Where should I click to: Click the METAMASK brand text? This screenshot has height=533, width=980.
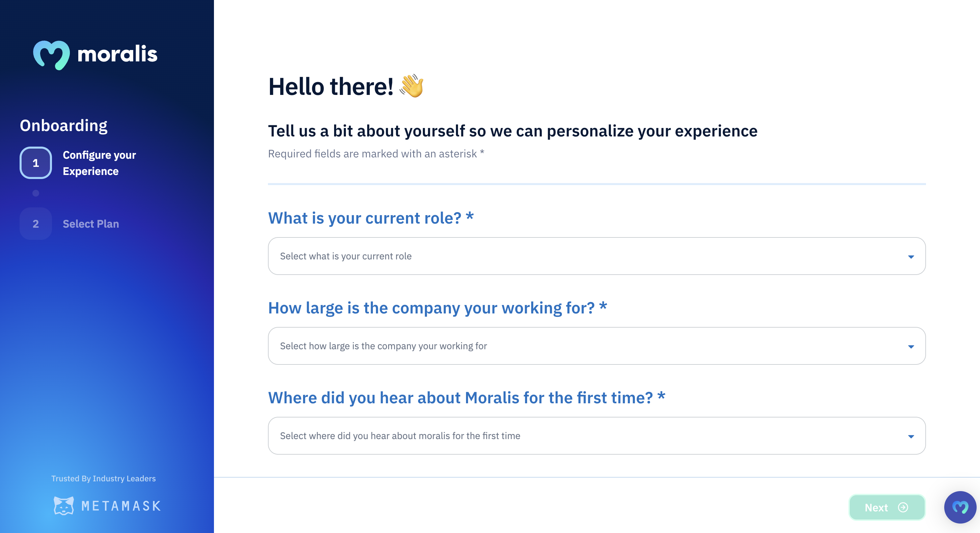(x=121, y=506)
